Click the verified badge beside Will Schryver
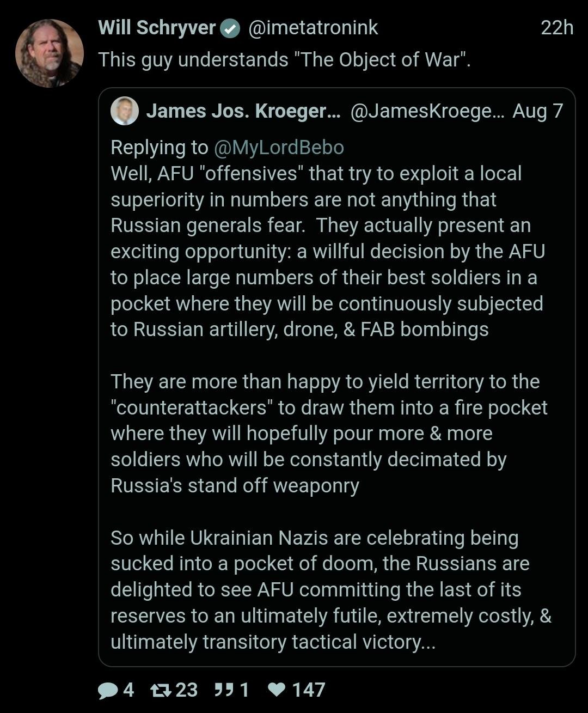Image resolution: width=588 pixels, height=713 pixels. 230,29
